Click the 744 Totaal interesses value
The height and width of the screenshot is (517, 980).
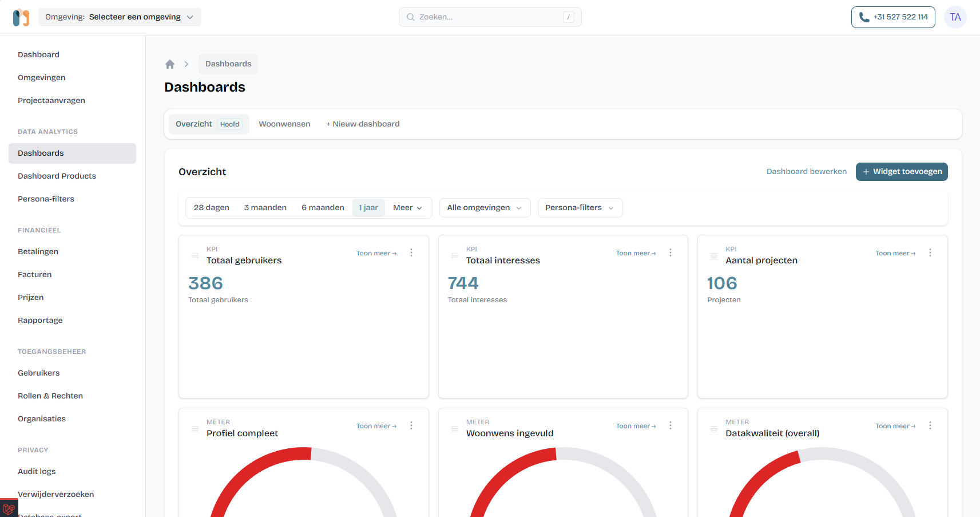coord(463,283)
